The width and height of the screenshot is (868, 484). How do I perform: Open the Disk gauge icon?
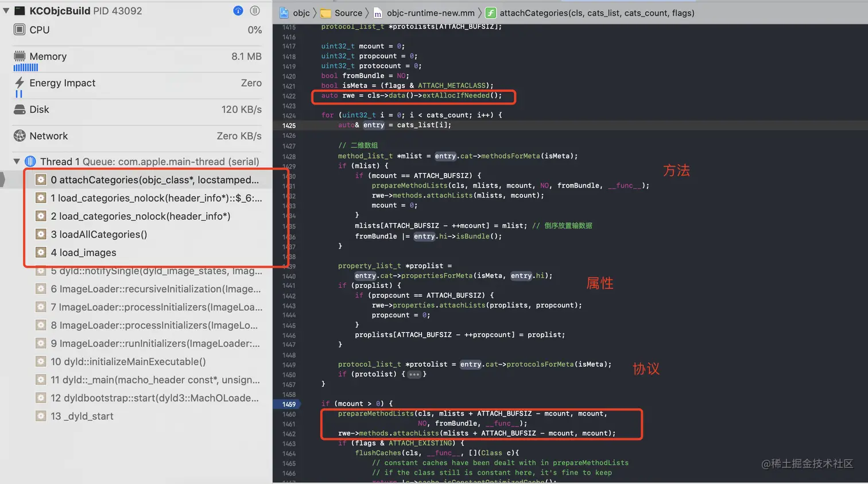pyautogui.click(x=20, y=110)
